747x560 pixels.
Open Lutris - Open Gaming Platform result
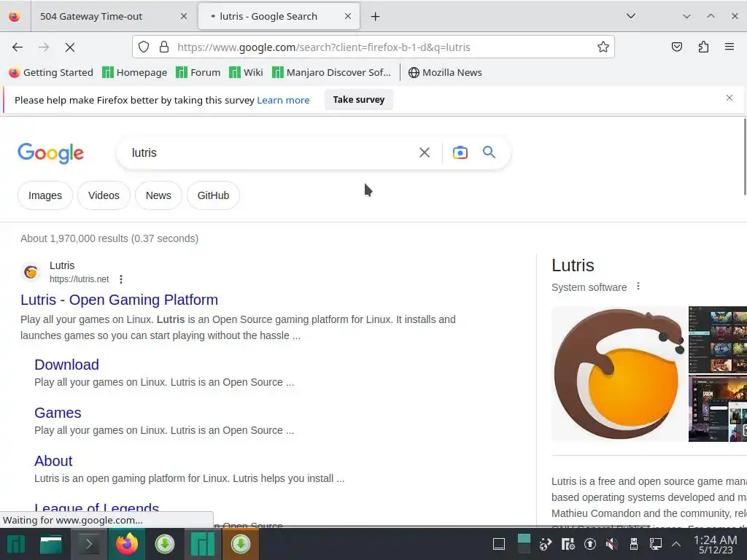(119, 300)
